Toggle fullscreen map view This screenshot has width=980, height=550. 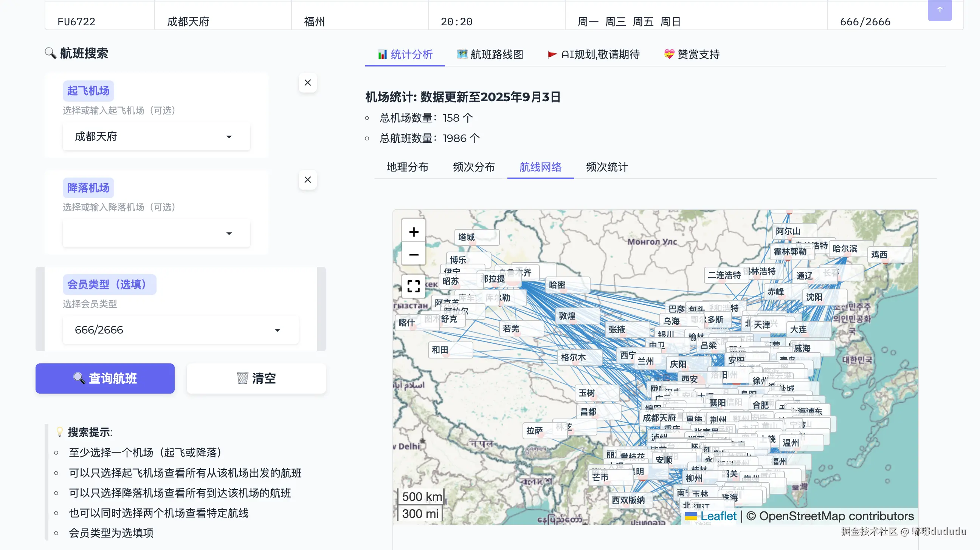coord(414,286)
